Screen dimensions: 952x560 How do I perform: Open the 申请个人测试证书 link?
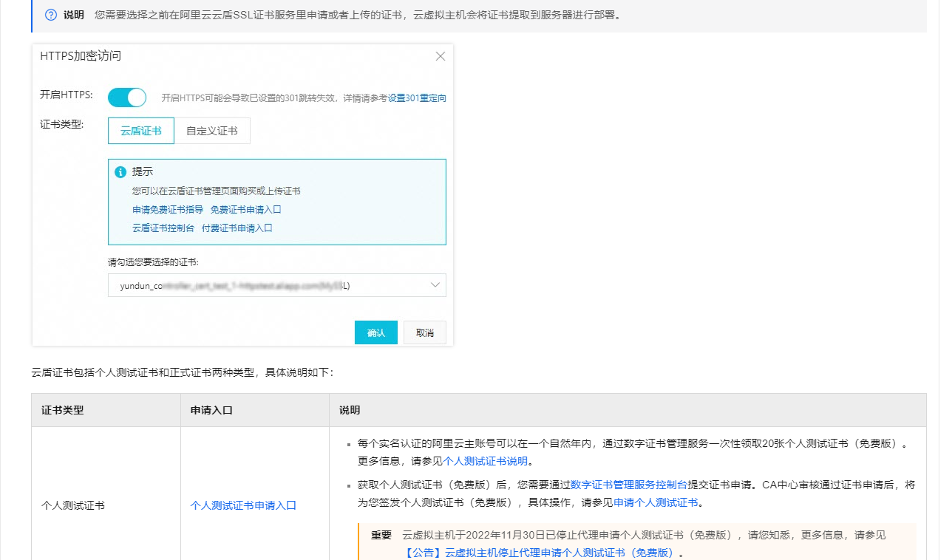click(656, 503)
